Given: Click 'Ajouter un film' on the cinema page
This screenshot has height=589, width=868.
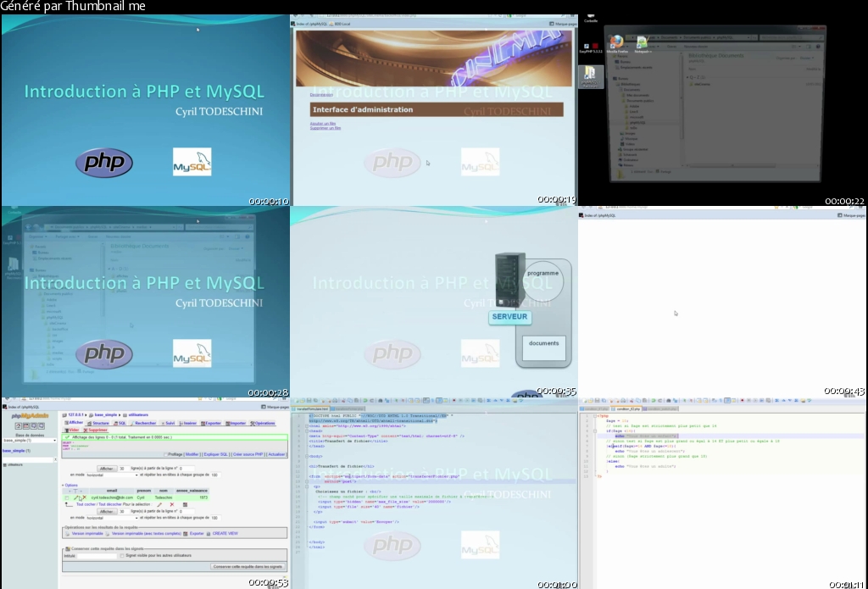Looking at the screenshot, I should click(x=323, y=124).
